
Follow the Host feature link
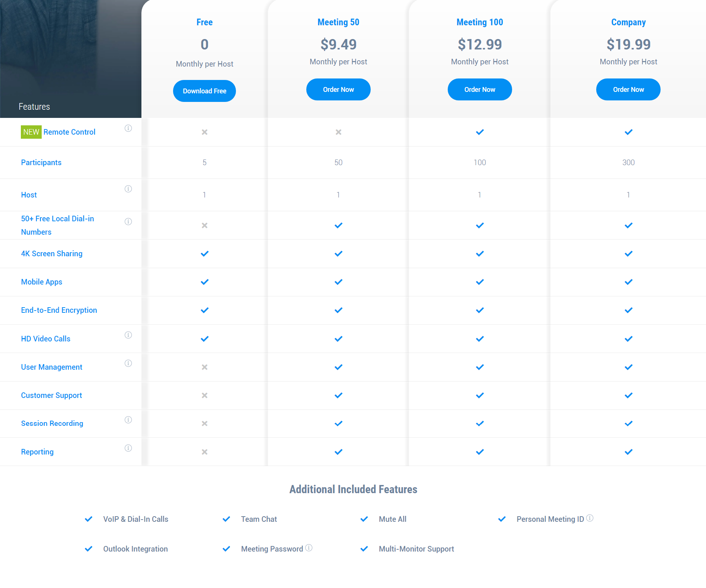pyautogui.click(x=29, y=195)
